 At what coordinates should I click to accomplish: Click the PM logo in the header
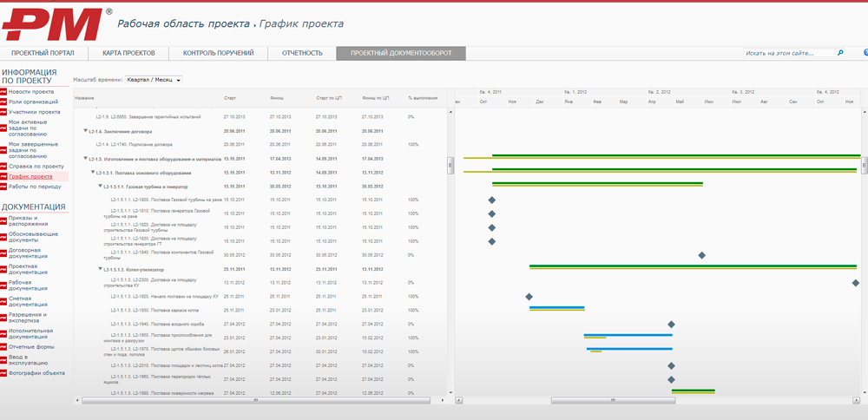53,23
